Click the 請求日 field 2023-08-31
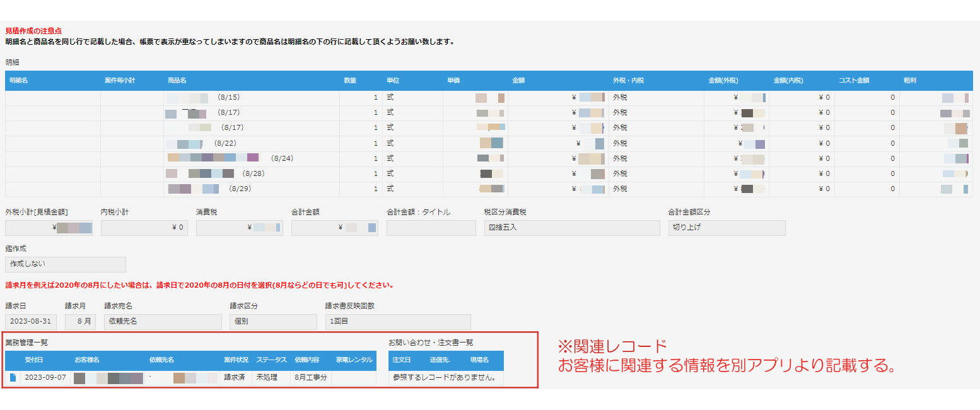The width and height of the screenshot is (980, 410). pos(31,322)
